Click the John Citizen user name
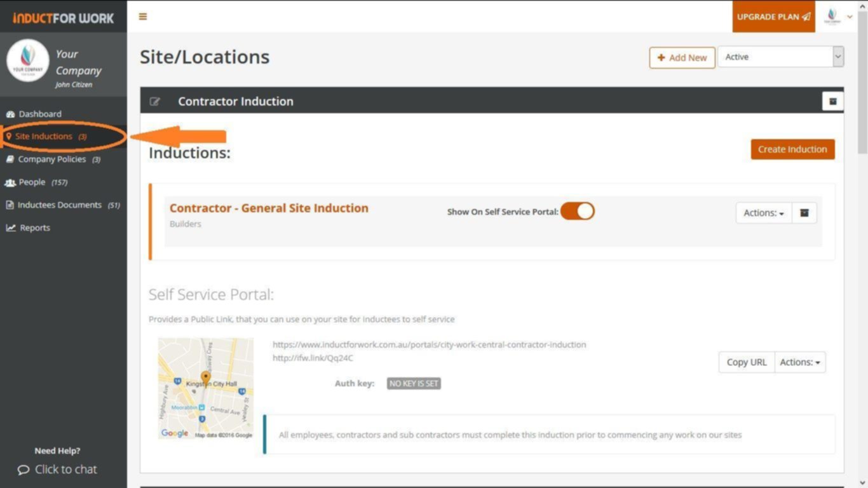The width and height of the screenshot is (868, 488). (x=74, y=85)
